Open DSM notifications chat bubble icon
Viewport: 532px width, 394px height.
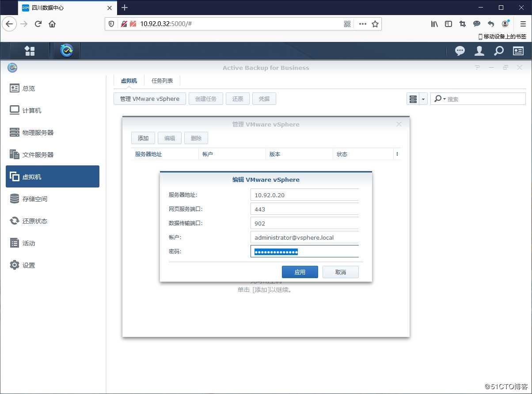[460, 51]
